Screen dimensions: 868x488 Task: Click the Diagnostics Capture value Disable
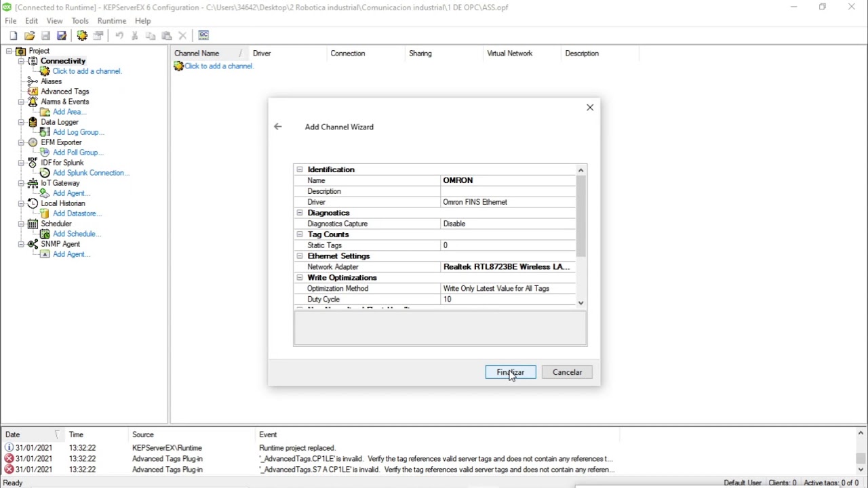click(508, 224)
